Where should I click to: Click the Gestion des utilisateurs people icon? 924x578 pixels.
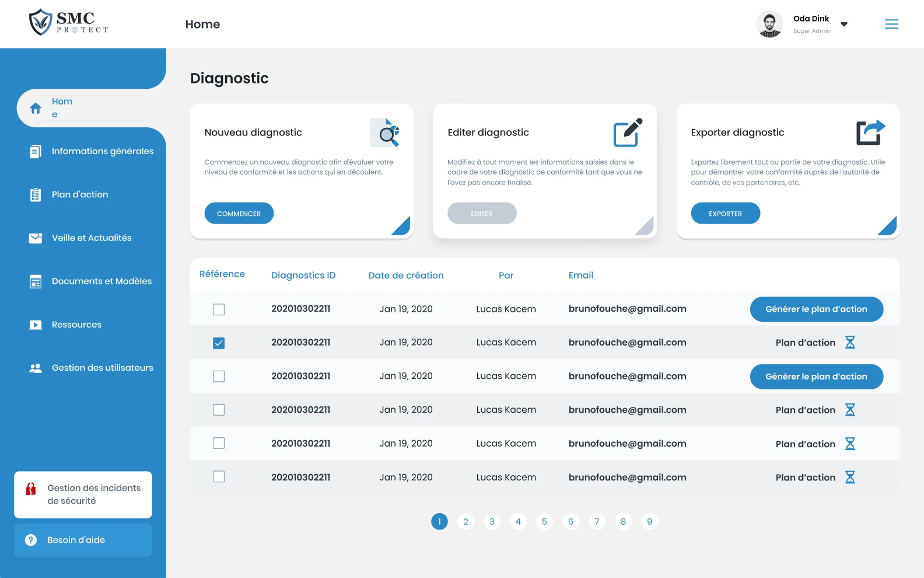click(36, 368)
